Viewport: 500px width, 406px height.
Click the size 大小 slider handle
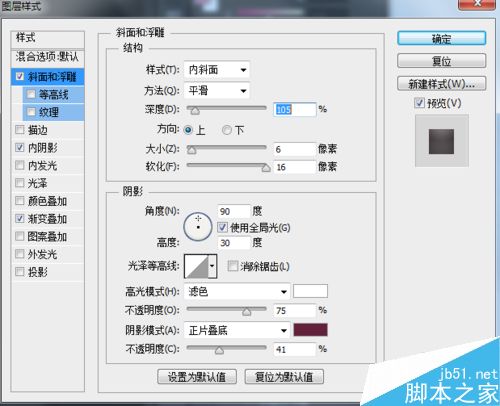tap(191, 150)
